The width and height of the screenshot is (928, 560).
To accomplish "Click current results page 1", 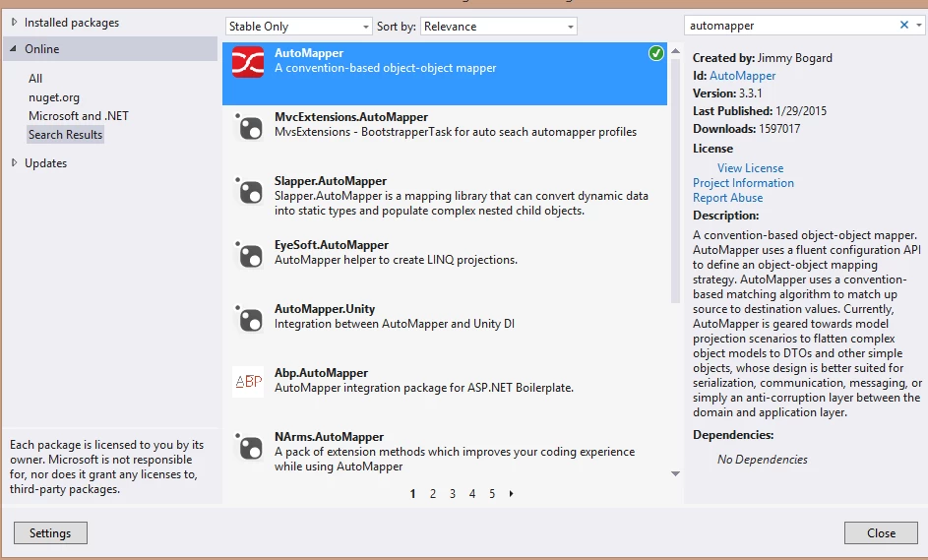I will coord(412,493).
